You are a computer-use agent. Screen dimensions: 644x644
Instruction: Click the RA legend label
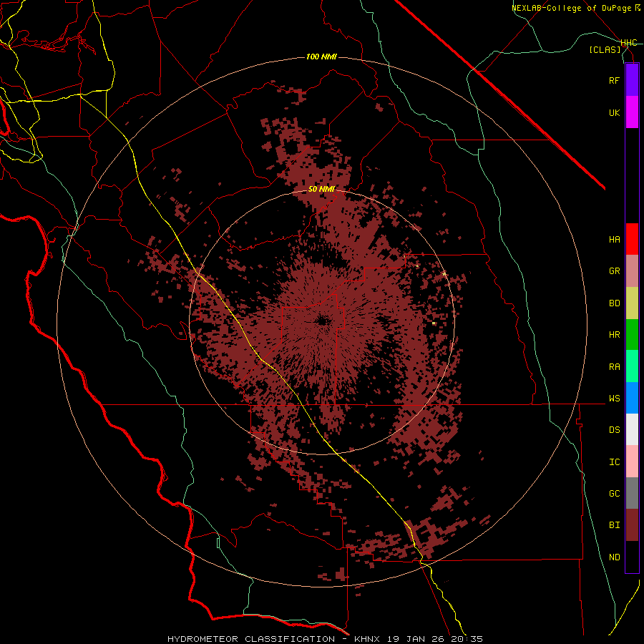click(x=614, y=367)
